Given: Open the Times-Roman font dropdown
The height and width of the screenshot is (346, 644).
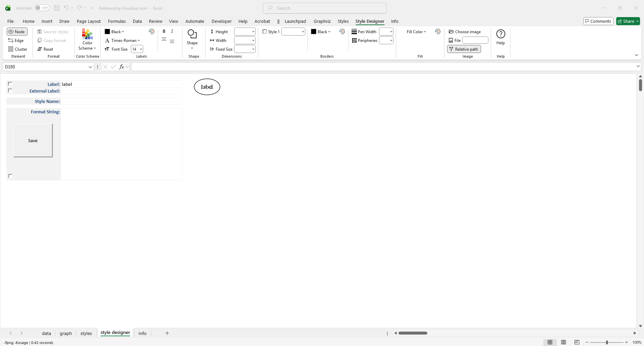Looking at the screenshot, I should 122,41.
